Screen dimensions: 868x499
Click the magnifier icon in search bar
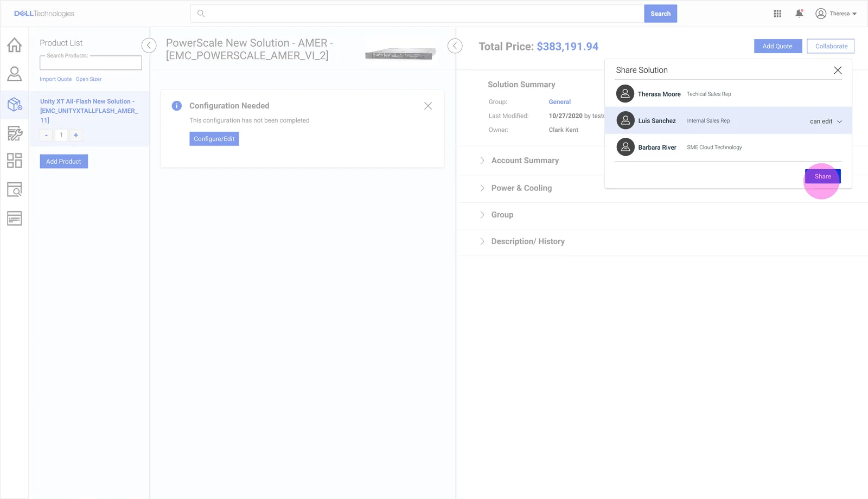pyautogui.click(x=201, y=14)
